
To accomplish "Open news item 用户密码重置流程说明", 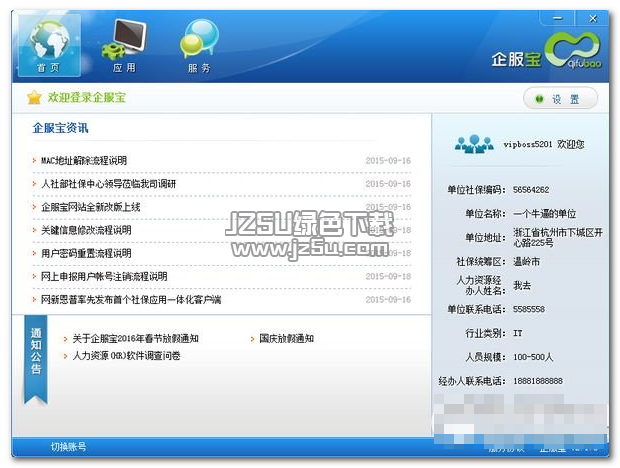I will coord(86,253).
